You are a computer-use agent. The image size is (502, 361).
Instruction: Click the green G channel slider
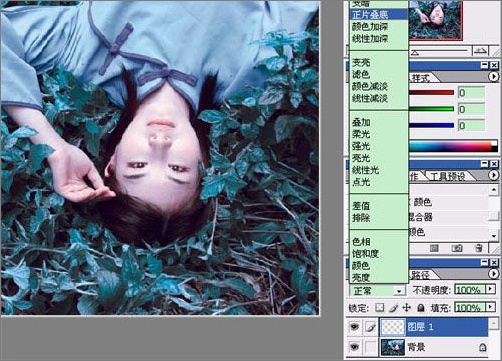point(431,109)
